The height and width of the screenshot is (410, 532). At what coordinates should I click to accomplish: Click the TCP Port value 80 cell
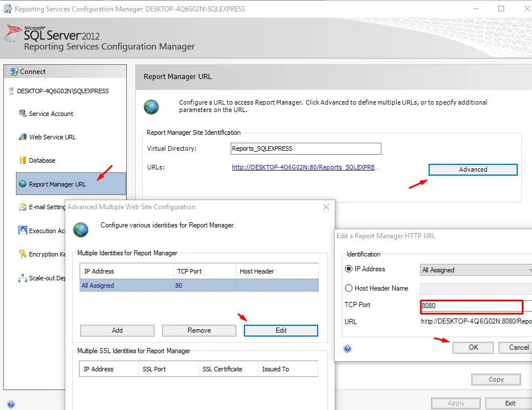[x=205, y=285]
